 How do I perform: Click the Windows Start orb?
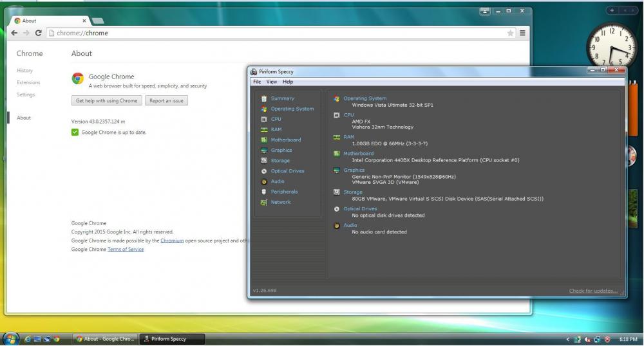pos(11,338)
